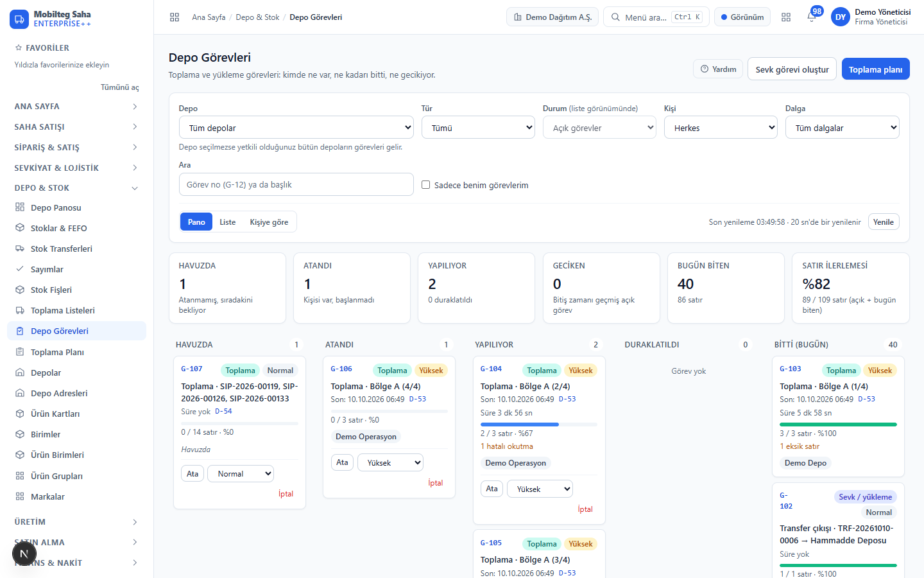The image size is (924, 578).
Task: Click the Yenile refresh button
Action: tap(884, 222)
